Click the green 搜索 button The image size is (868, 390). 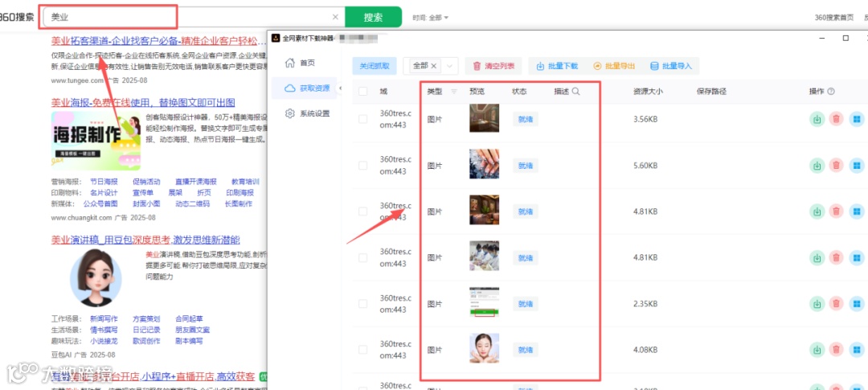(x=373, y=17)
